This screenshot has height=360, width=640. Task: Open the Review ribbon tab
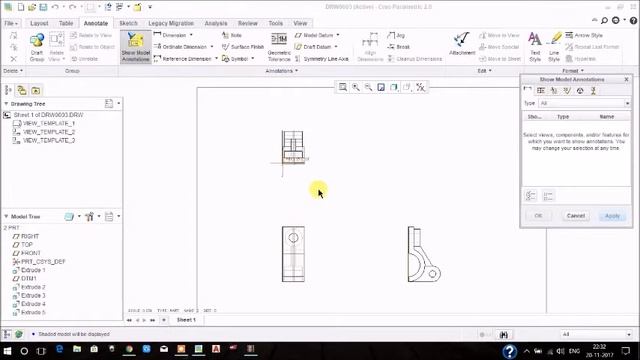click(x=248, y=23)
